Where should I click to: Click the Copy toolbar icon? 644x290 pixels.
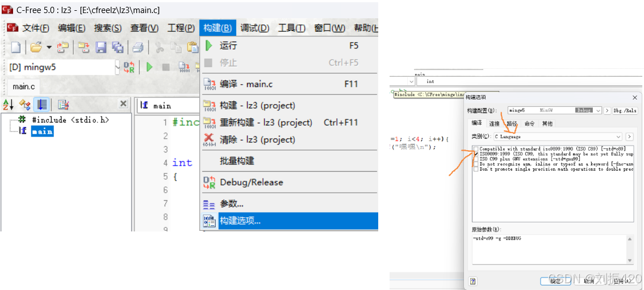pos(176,48)
